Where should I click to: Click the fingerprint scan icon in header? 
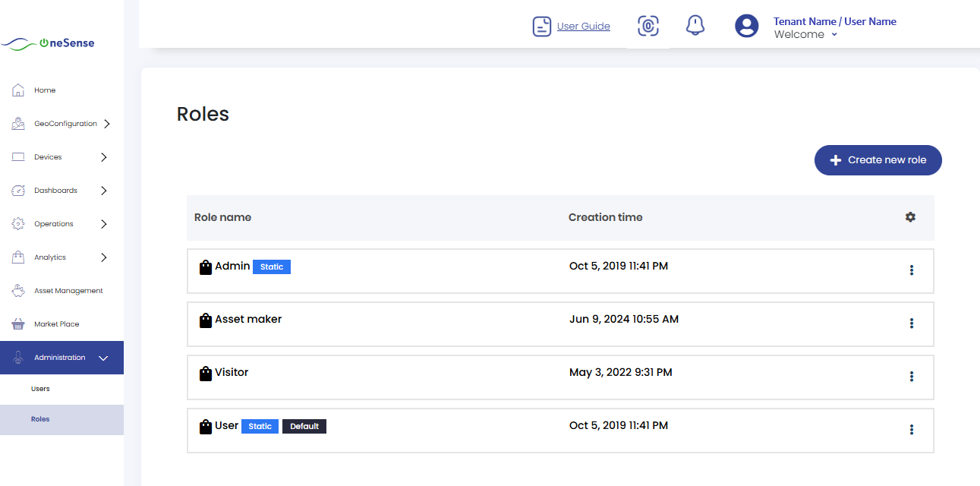coord(648,26)
